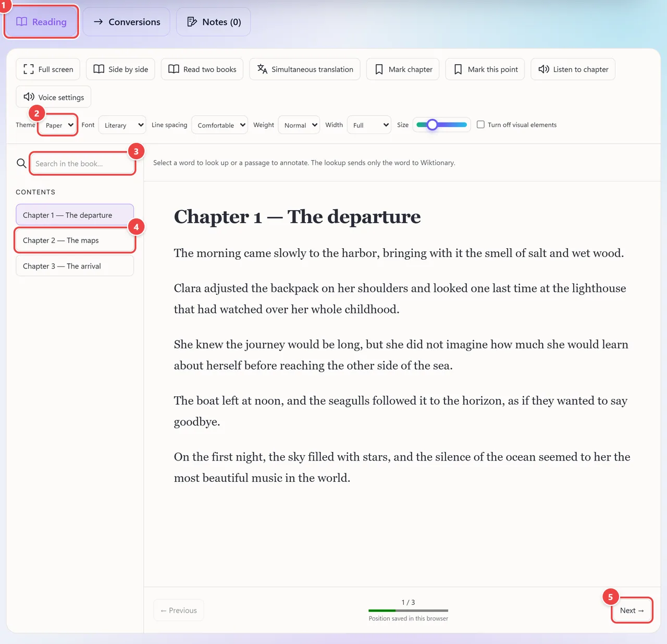Enable Side by side view
Image resolution: width=667 pixels, height=644 pixels.
click(120, 69)
